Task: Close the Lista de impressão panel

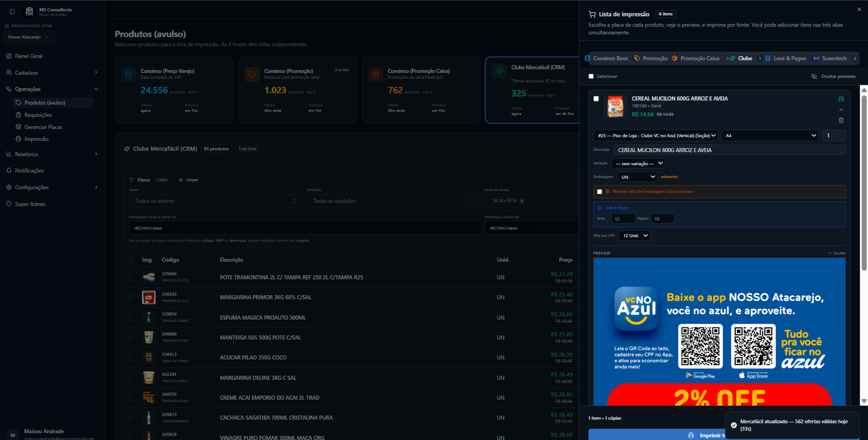Action: [859, 10]
